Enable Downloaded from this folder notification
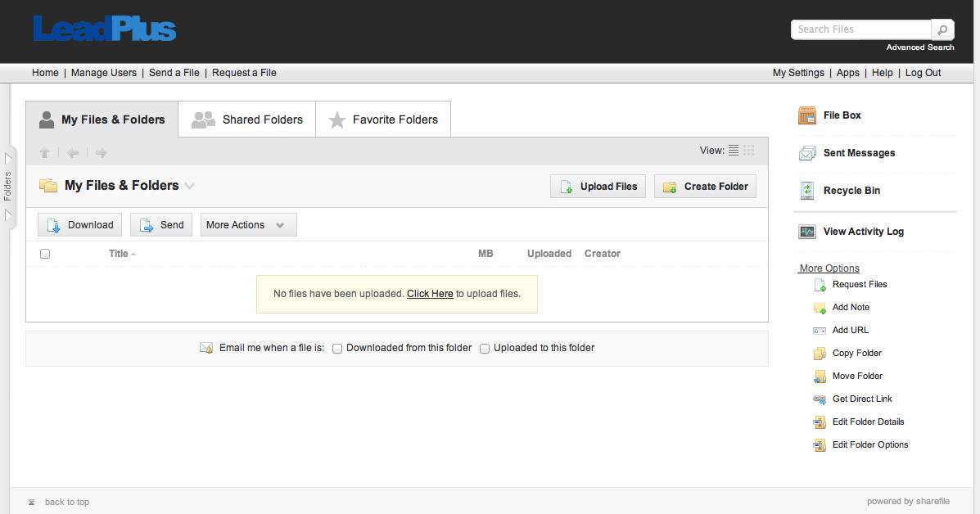The height and width of the screenshot is (514, 980). click(336, 349)
